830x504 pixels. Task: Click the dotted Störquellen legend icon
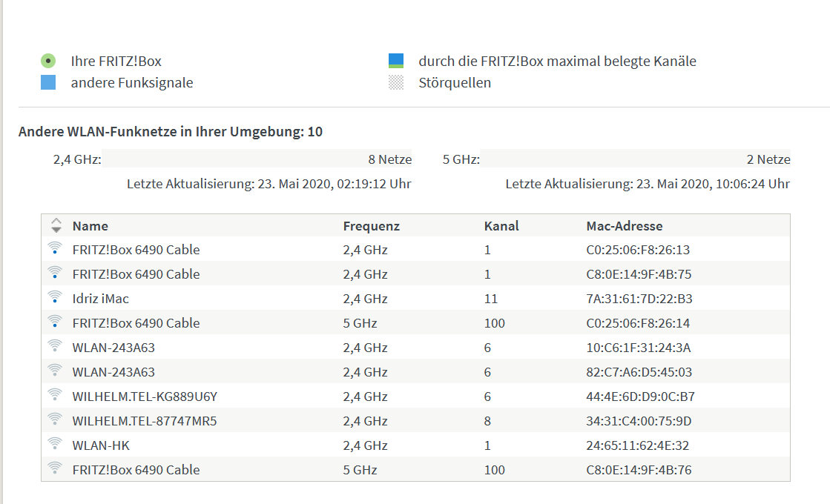396,82
